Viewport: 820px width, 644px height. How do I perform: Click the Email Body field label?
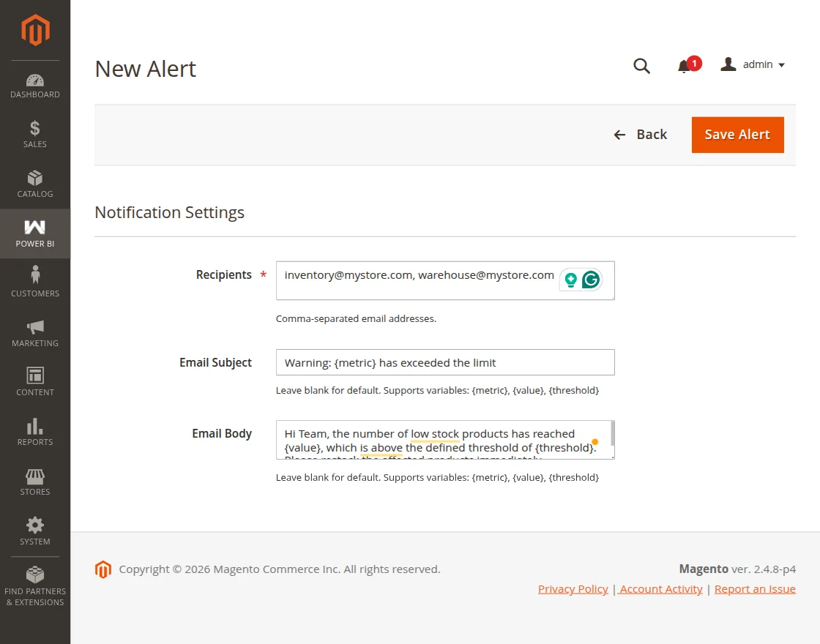coord(222,434)
